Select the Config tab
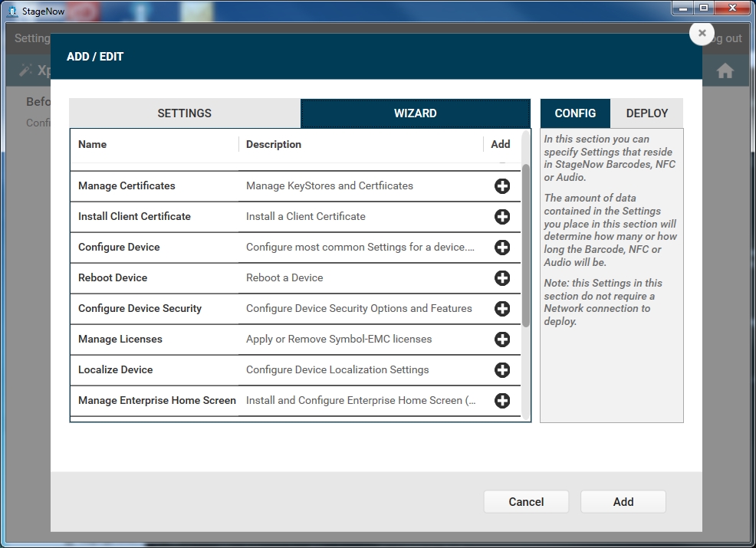 pos(575,113)
